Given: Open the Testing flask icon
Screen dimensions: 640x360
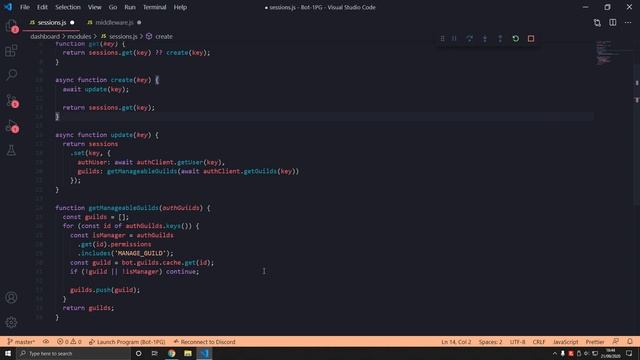Looking at the screenshot, I should 11,150.
